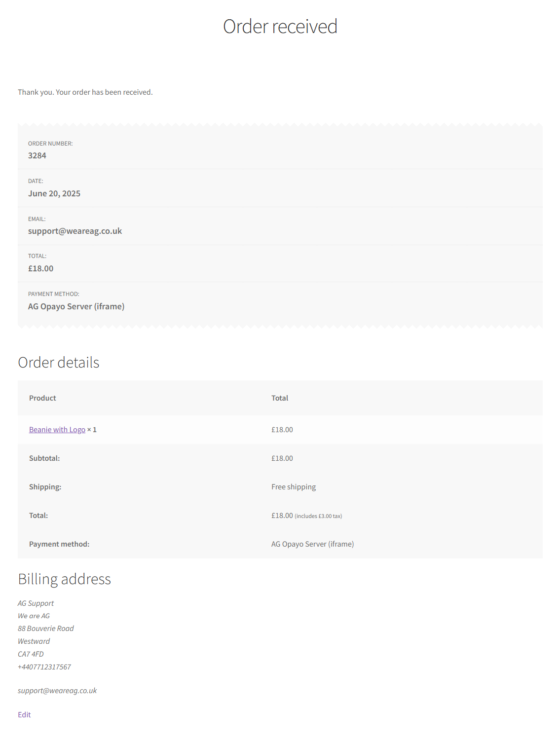560x740 pixels.
Task: Select AG Opayo Server (iframe) in summary list
Action: click(76, 306)
